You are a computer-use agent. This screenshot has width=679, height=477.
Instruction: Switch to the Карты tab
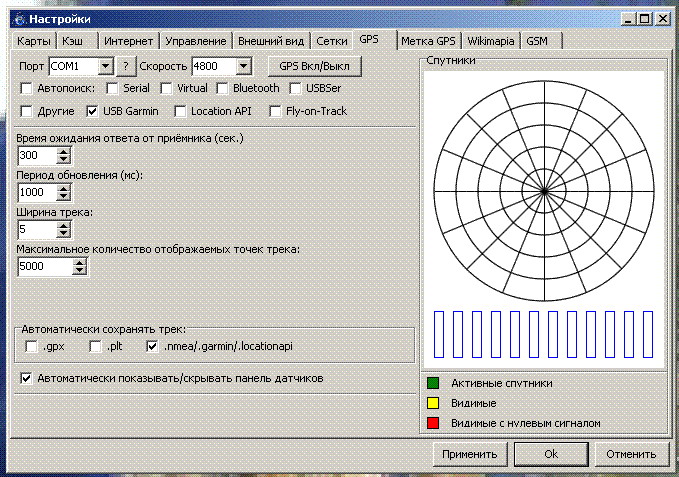[36, 41]
